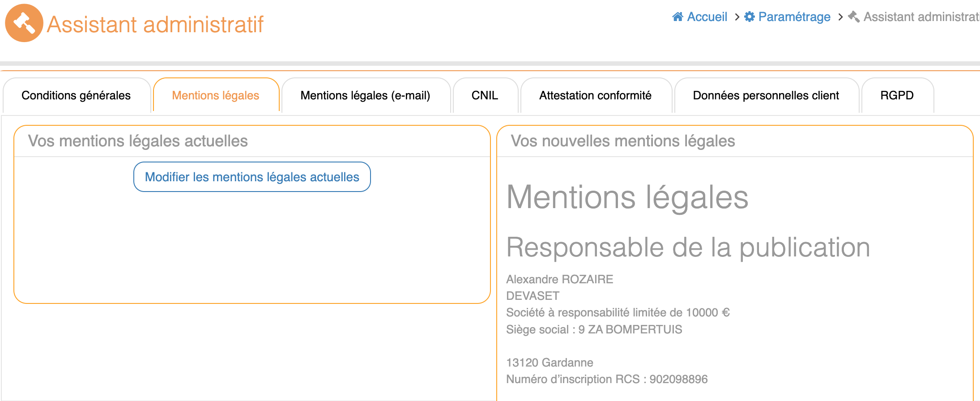The image size is (980, 401).
Task: Go to the Accueil breadcrumb link
Action: [707, 17]
